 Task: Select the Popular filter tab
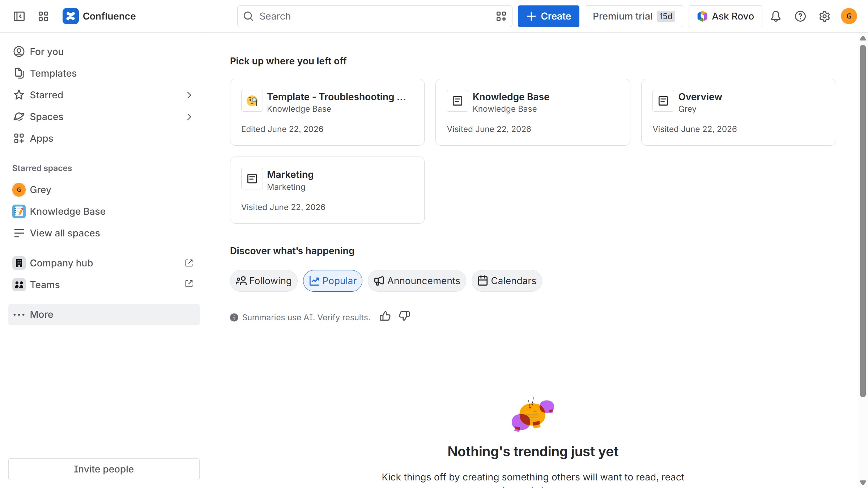coord(333,281)
